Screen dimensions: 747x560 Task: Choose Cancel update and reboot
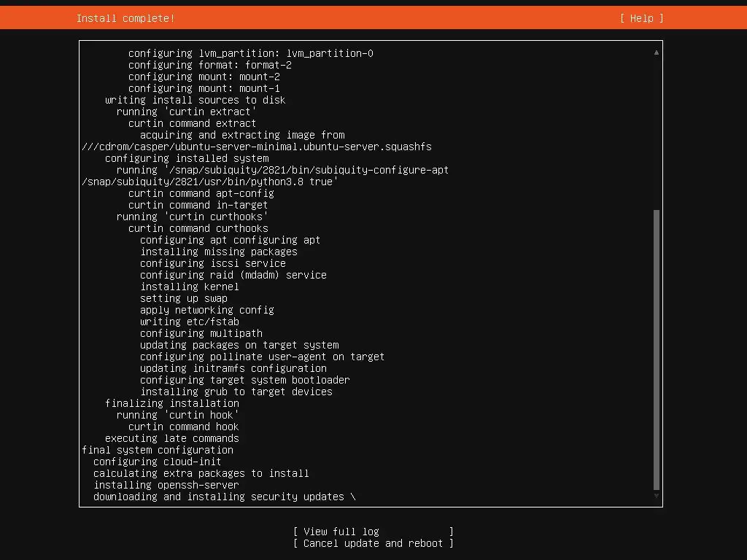tap(373, 543)
